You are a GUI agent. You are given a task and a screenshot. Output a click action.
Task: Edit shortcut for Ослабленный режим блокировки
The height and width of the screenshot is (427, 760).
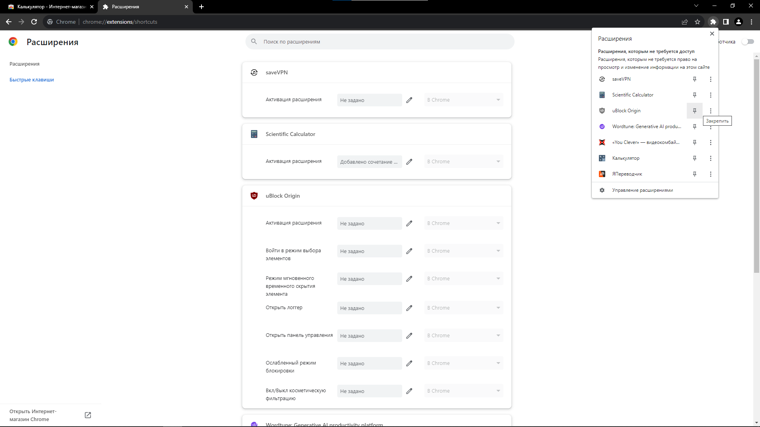pos(409,363)
